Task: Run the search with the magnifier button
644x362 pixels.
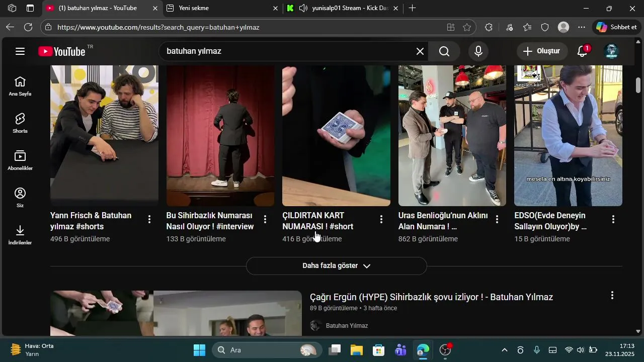Action: [x=444, y=51]
